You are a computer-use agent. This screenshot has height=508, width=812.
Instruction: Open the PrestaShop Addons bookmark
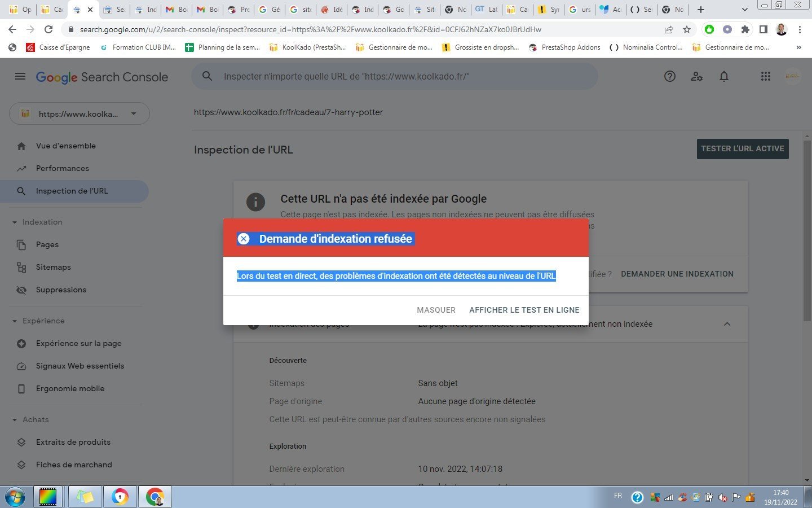tap(564, 47)
